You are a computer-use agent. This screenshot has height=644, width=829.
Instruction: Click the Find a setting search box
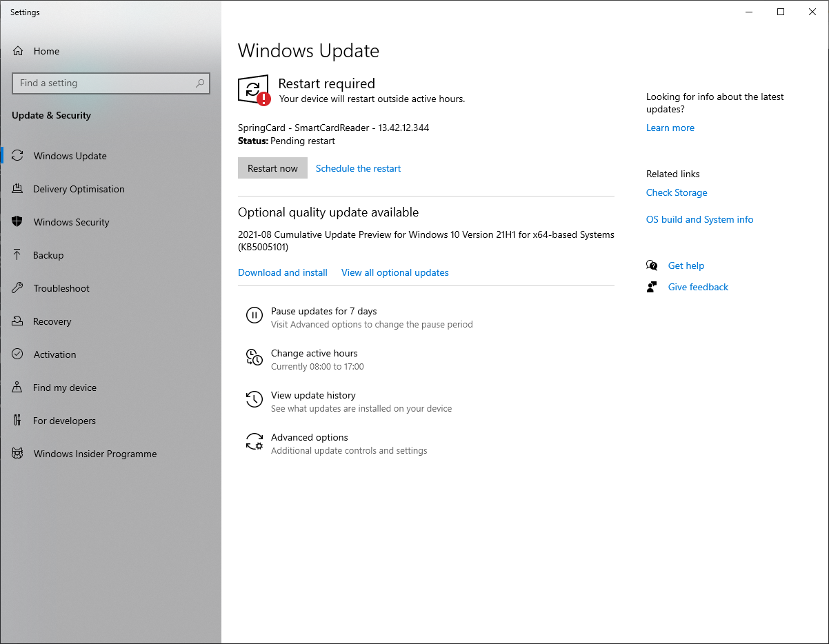(110, 83)
